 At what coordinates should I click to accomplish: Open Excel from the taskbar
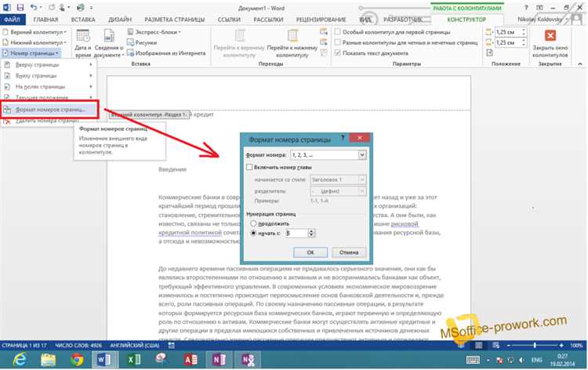click(134, 360)
